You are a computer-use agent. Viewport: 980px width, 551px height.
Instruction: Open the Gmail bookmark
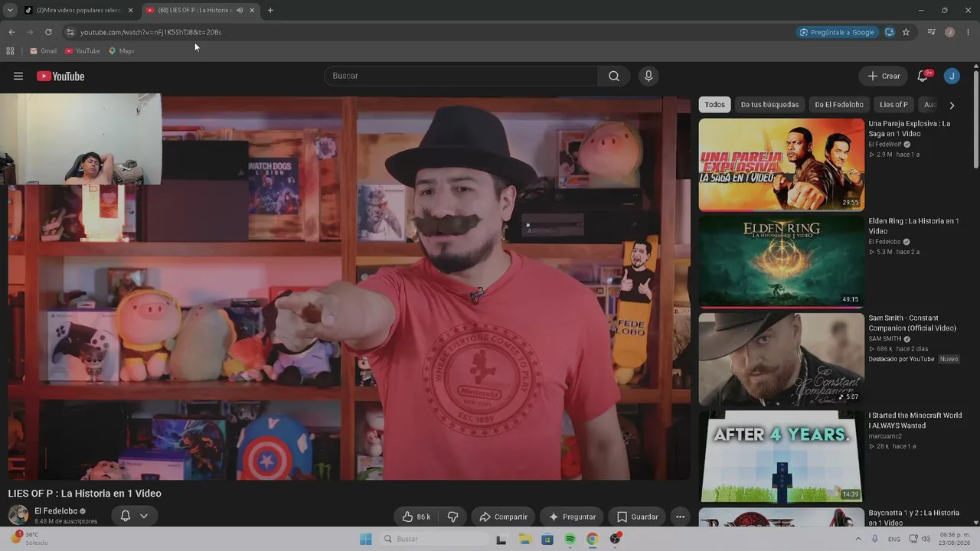(43, 51)
